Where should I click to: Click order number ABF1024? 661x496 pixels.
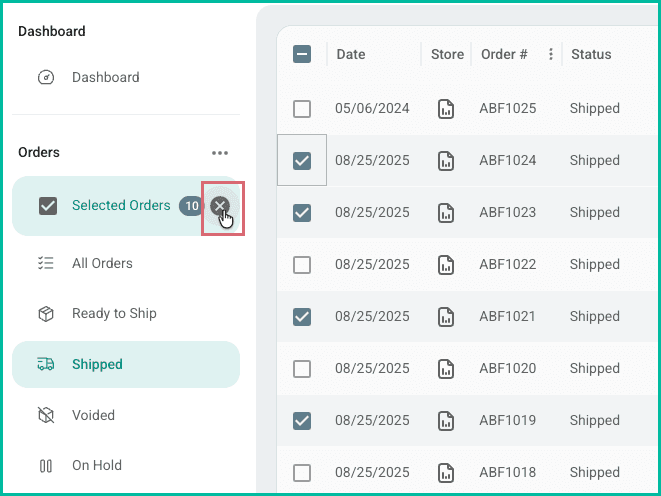click(507, 161)
